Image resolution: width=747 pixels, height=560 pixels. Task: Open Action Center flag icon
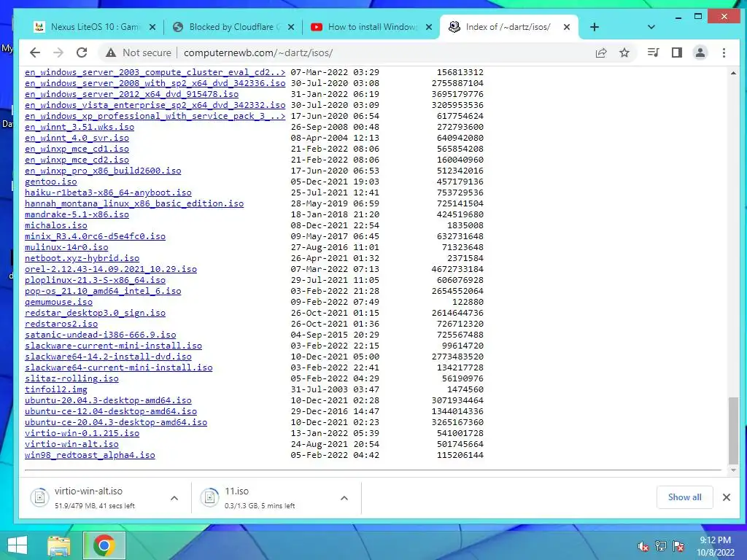point(678,545)
